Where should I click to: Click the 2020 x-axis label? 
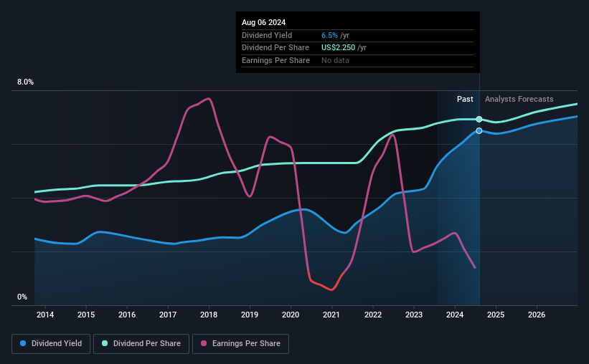pos(291,315)
